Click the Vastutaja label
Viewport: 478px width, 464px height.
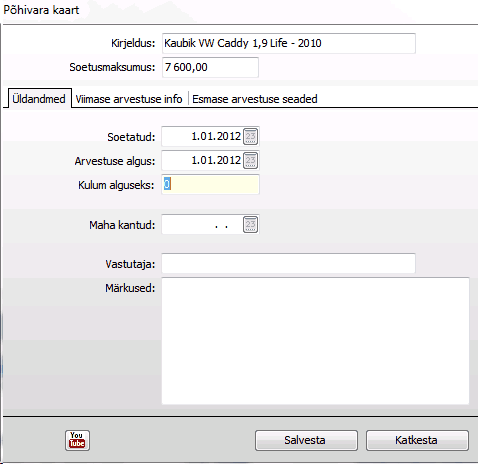(x=130, y=264)
